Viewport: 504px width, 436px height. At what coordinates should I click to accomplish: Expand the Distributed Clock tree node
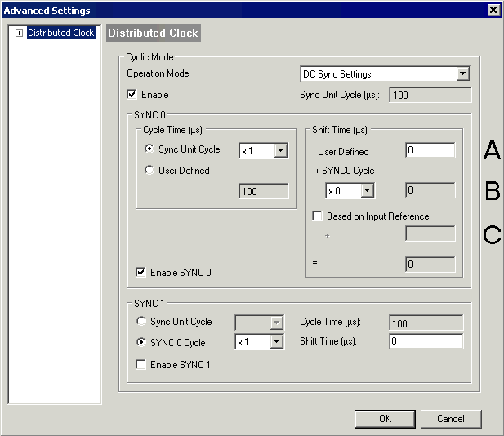pyautogui.click(x=19, y=33)
